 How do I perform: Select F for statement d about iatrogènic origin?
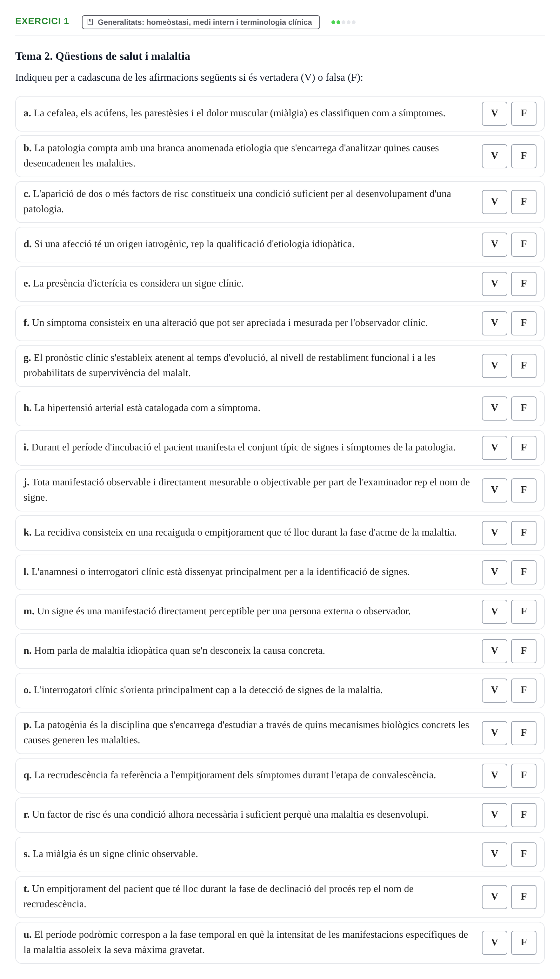[x=523, y=244]
